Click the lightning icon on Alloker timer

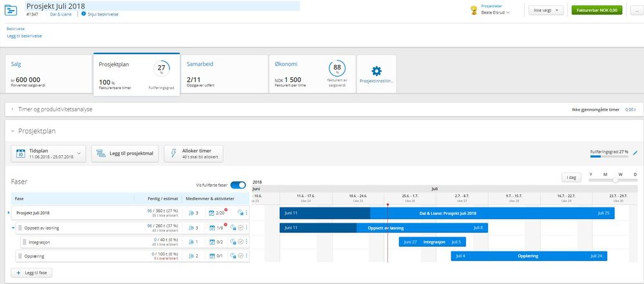tap(173, 154)
